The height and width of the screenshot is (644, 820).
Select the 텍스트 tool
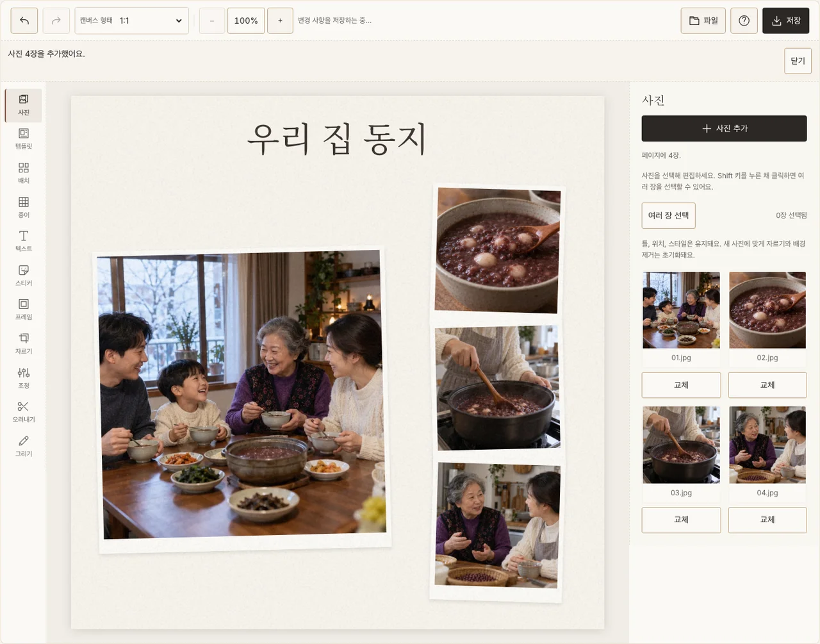[24, 242]
